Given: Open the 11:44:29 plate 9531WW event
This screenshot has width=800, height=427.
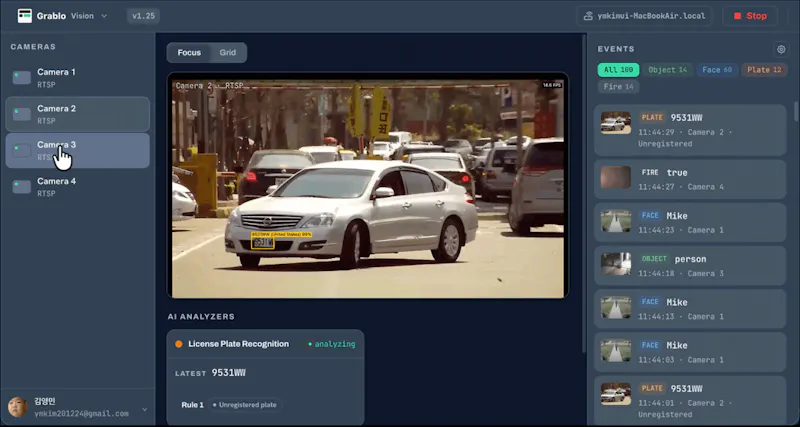Looking at the screenshot, I should pyautogui.click(x=690, y=130).
